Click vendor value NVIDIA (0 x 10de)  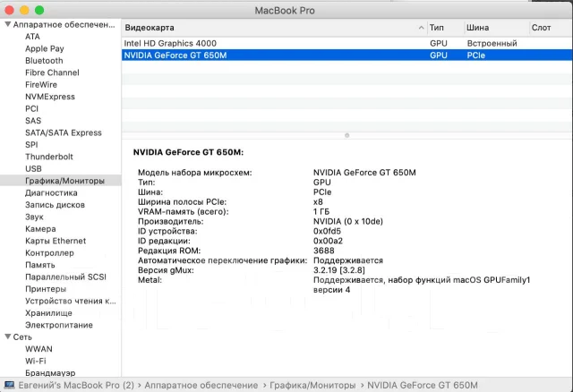click(348, 221)
